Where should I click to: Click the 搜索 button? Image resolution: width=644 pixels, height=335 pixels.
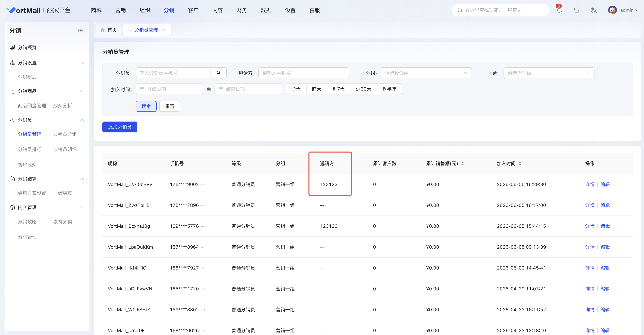(x=146, y=106)
